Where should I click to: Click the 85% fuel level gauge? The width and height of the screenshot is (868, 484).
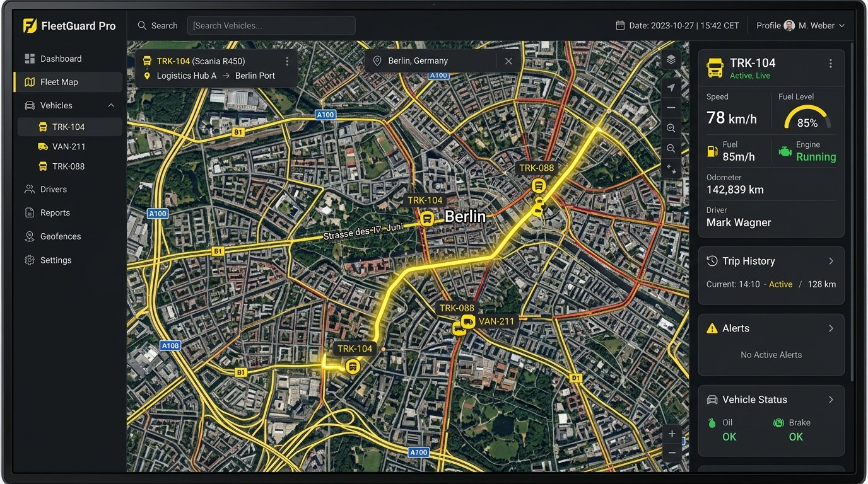click(807, 117)
